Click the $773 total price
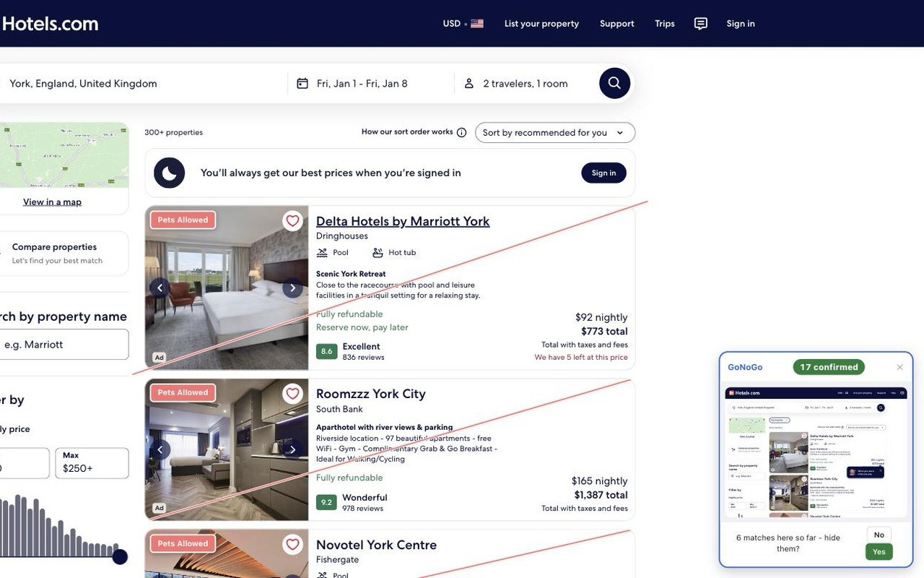 pyautogui.click(x=604, y=332)
